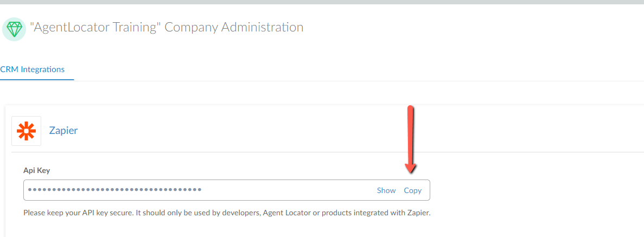Focus the masked Api Key field
This screenshot has height=237, width=644.
click(227, 190)
